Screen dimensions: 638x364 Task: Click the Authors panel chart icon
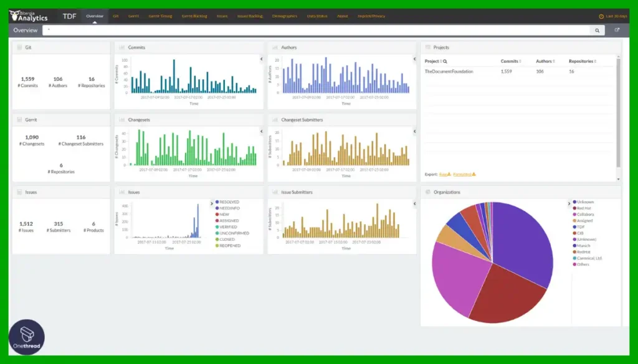[275, 47]
